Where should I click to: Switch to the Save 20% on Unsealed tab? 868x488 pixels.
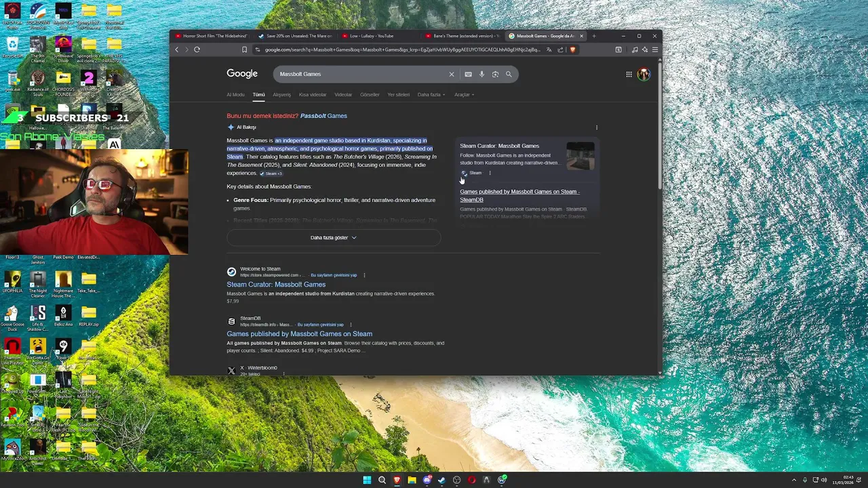click(x=295, y=36)
